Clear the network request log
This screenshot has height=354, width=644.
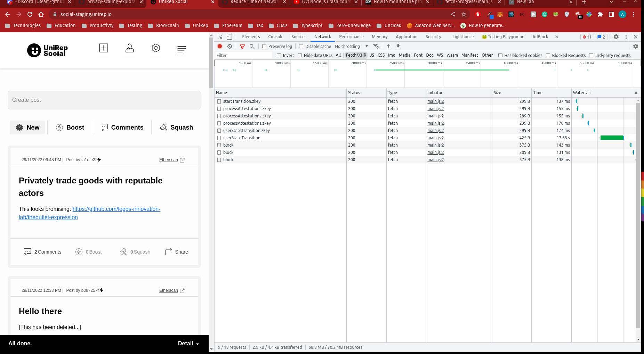click(230, 46)
